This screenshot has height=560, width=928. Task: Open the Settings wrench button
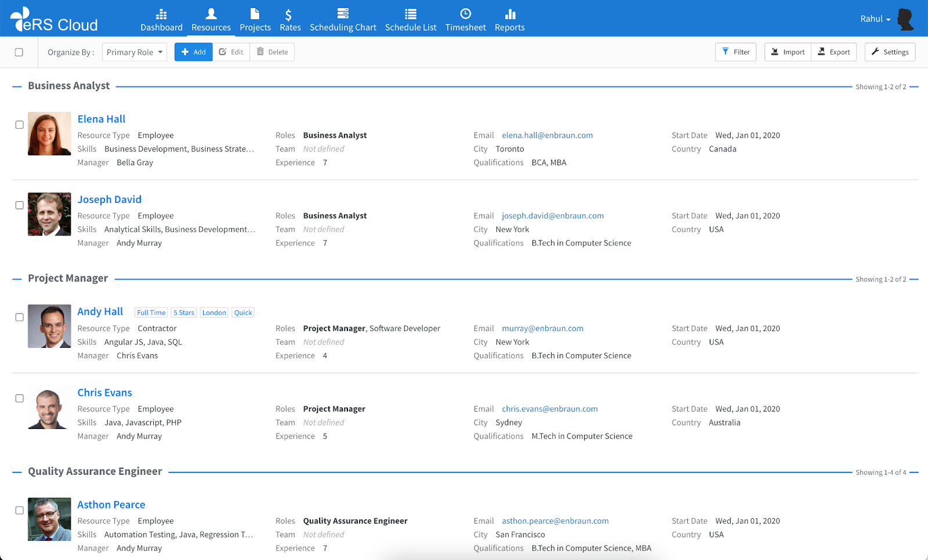(x=890, y=52)
